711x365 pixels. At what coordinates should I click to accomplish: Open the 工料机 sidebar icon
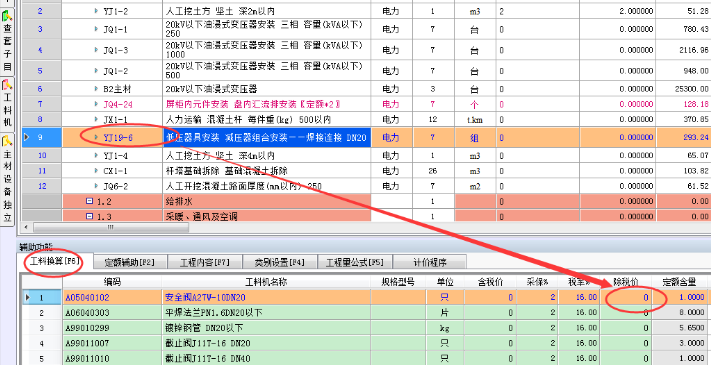7,104
